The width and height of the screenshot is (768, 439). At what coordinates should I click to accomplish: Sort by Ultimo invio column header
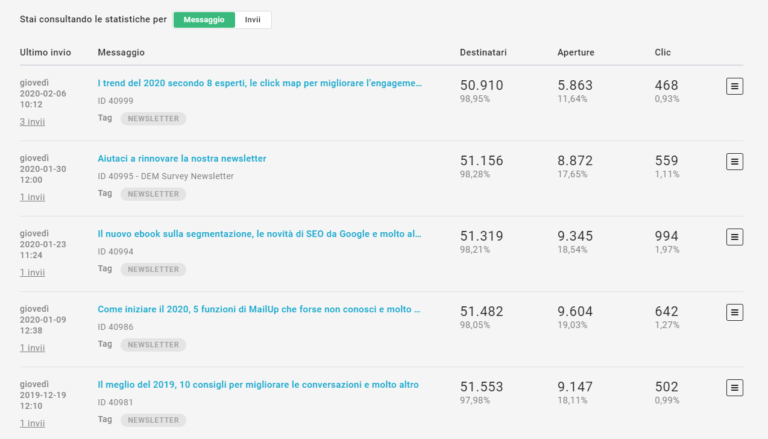tap(45, 52)
